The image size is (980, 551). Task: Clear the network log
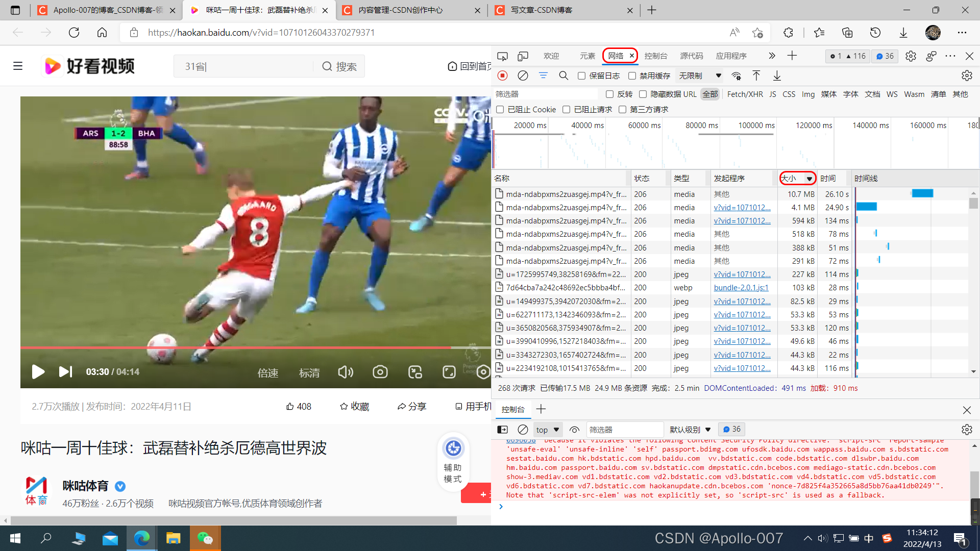[x=523, y=76]
